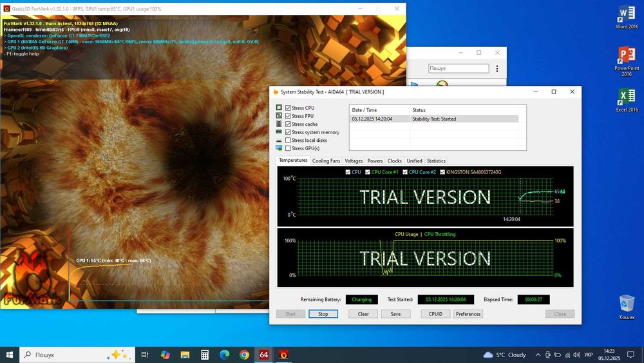Viewport: 644px width, 363px height.
Task: Open the Powers tab
Action: (375, 161)
